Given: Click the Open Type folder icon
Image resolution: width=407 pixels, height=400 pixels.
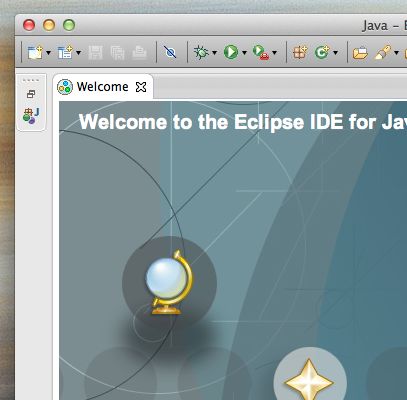Looking at the screenshot, I should coord(360,53).
